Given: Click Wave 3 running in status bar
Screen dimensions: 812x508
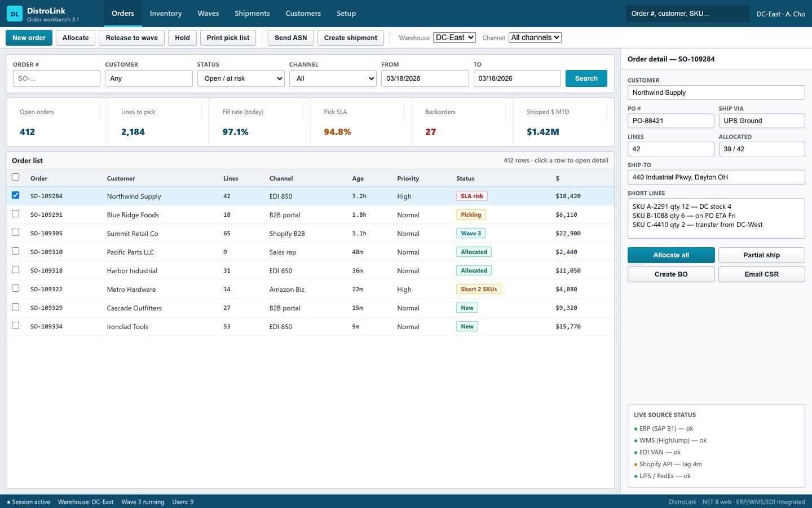Looking at the screenshot, I should click(x=143, y=502).
